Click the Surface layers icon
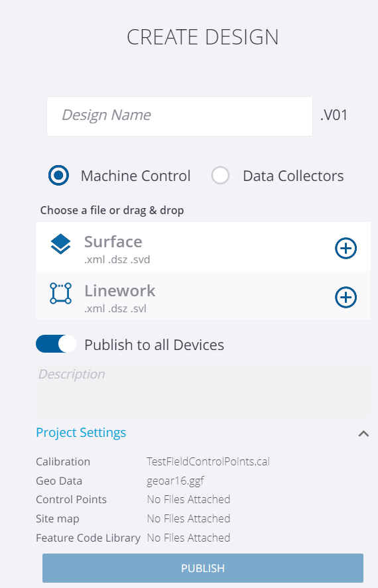Viewport: 378px width, 588px height. click(x=60, y=244)
